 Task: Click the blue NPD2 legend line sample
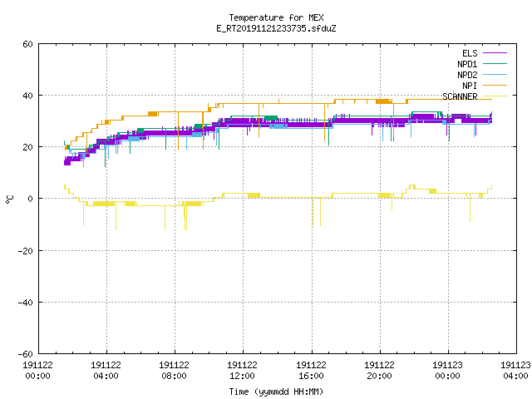pos(495,74)
